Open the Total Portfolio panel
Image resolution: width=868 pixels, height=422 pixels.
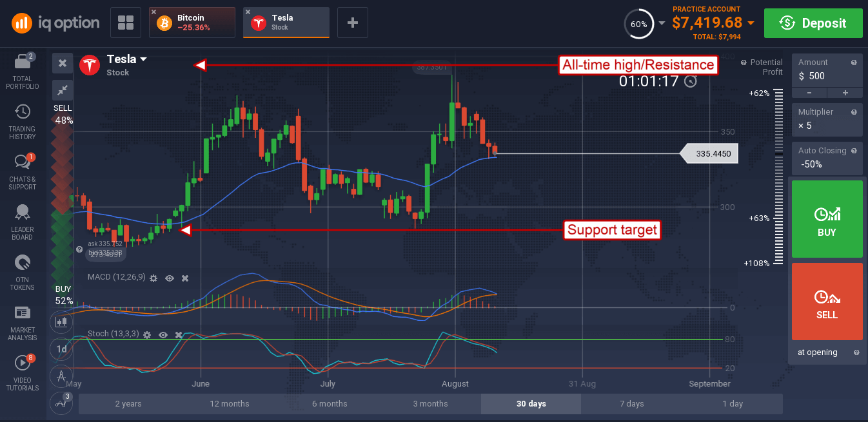pyautogui.click(x=22, y=72)
